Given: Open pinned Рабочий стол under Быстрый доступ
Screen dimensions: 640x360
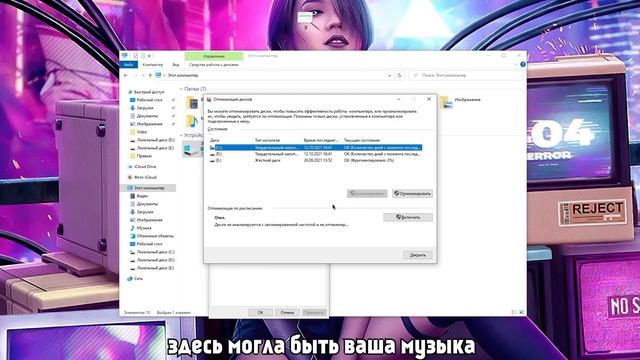Looking at the screenshot, I should tap(149, 100).
